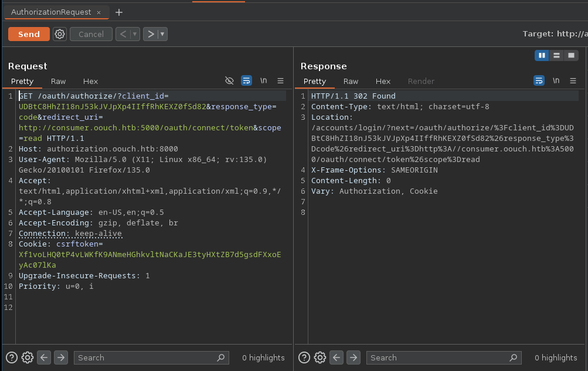Select top-bottom stacked layout icon
This screenshot has width=588, height=371.
pyautogui.click(x=556, y=55)
